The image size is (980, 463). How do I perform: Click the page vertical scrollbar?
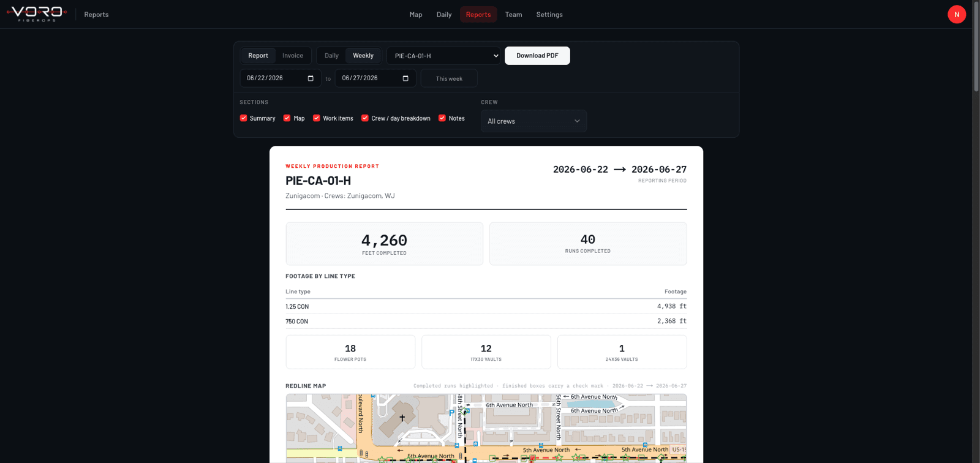(x=976, y=46)
